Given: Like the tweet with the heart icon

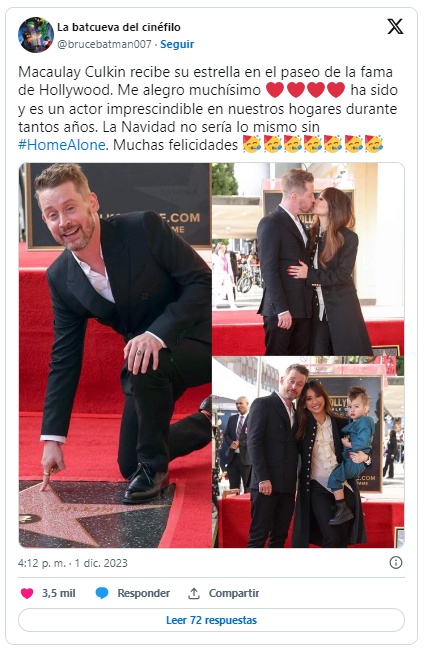Looking at the screenshot, I should (27, 593).
